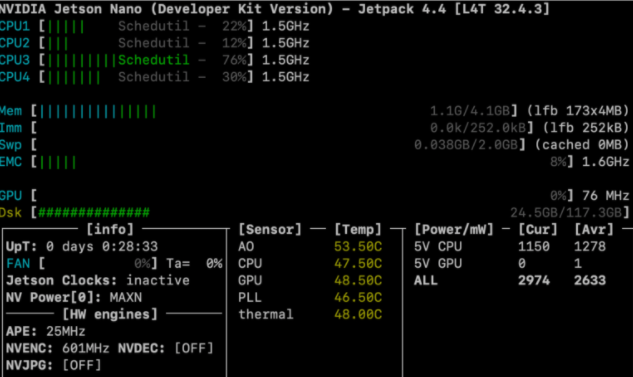Select the CPU2 label

click(x=15, y=43)
